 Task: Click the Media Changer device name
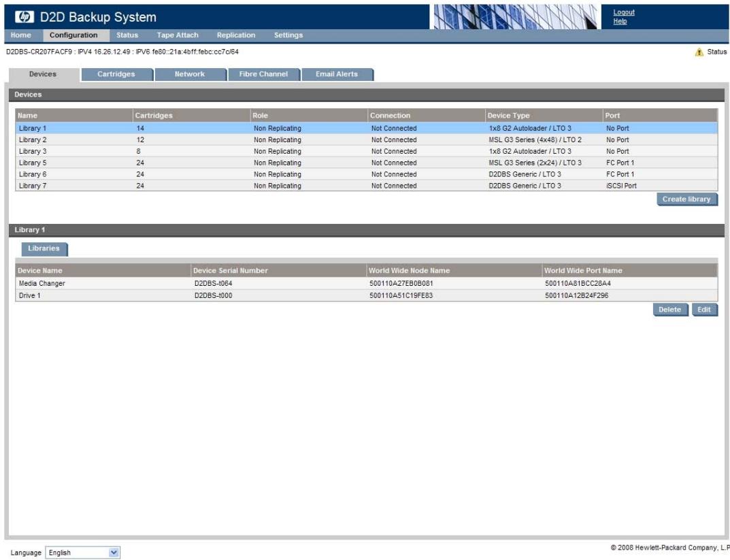pos(42,284)
